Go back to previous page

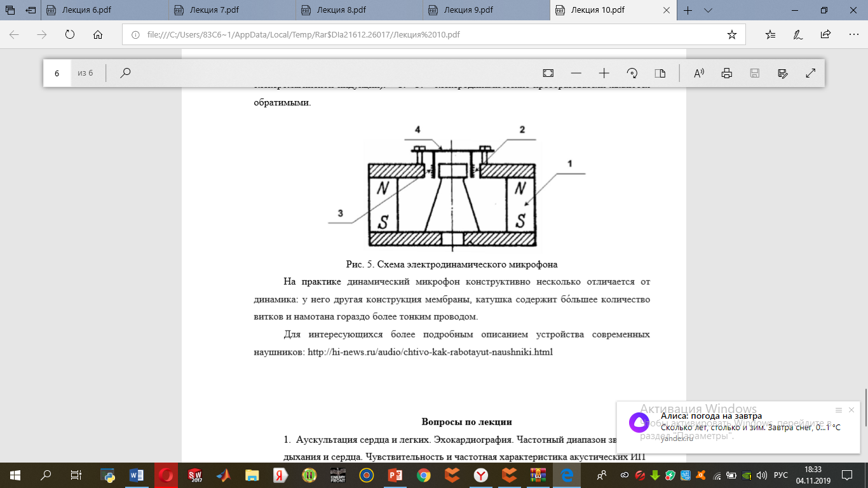coord(14,35)
